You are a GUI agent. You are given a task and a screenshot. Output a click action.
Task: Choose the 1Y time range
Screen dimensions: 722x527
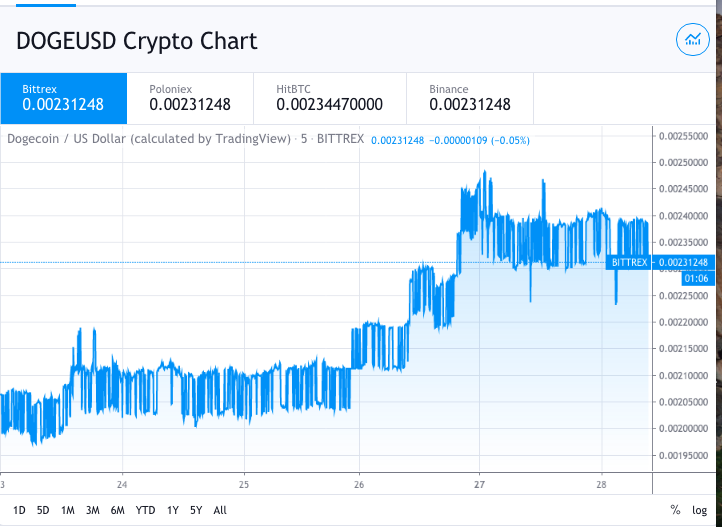173,510
